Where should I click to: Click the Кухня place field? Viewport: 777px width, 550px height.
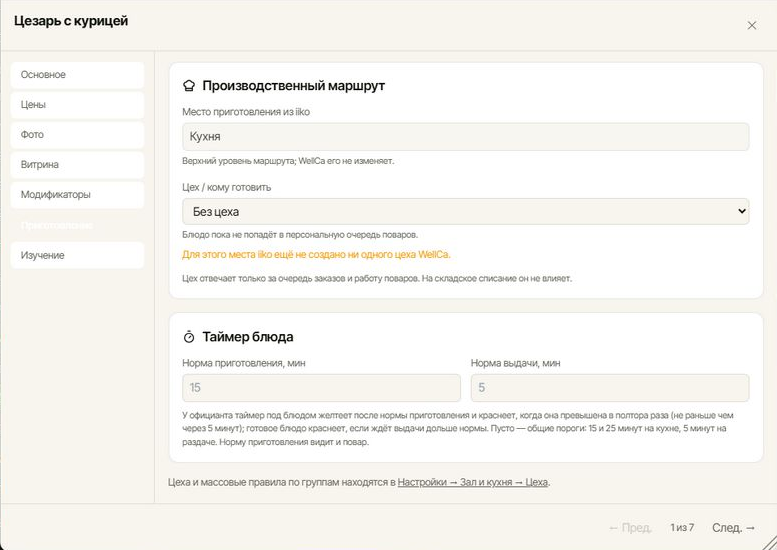(465, 137)
